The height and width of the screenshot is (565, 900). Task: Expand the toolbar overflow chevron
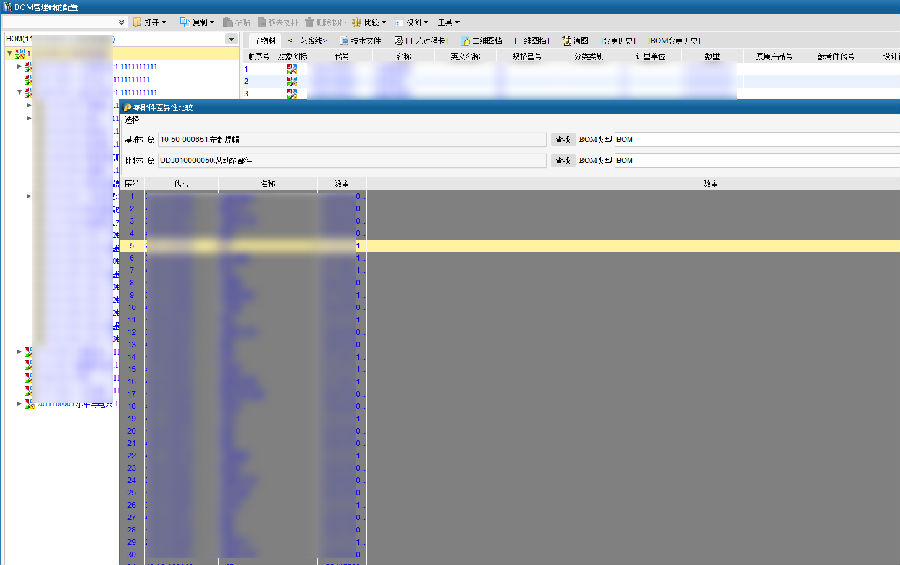121,22
